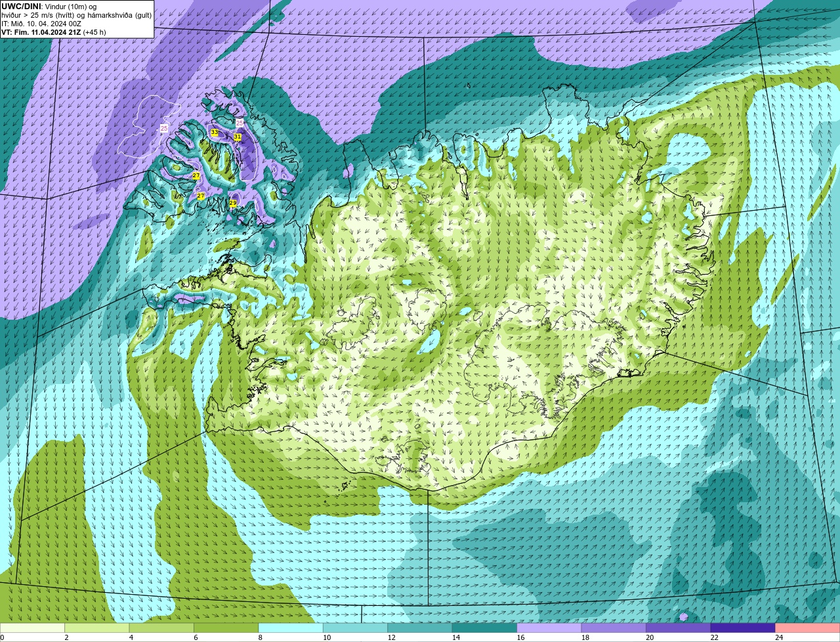Click the 12–14 m/s teal legend swatch
This screenshot has height=642, width=840.
[420, 628]
